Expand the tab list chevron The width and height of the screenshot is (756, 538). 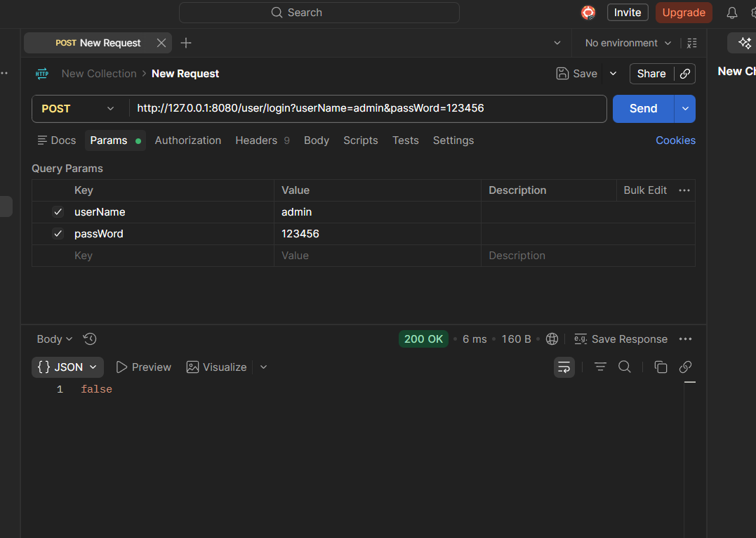(557, 43)
